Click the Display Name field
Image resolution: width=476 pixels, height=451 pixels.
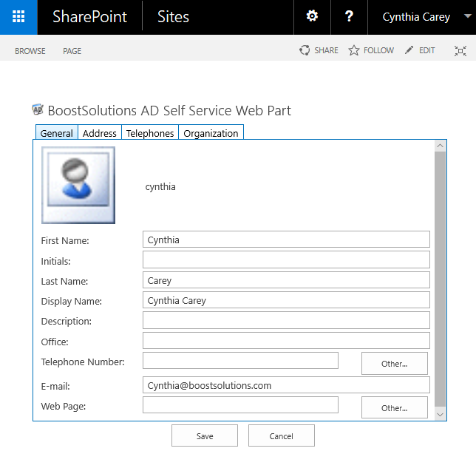click(286, 300)
